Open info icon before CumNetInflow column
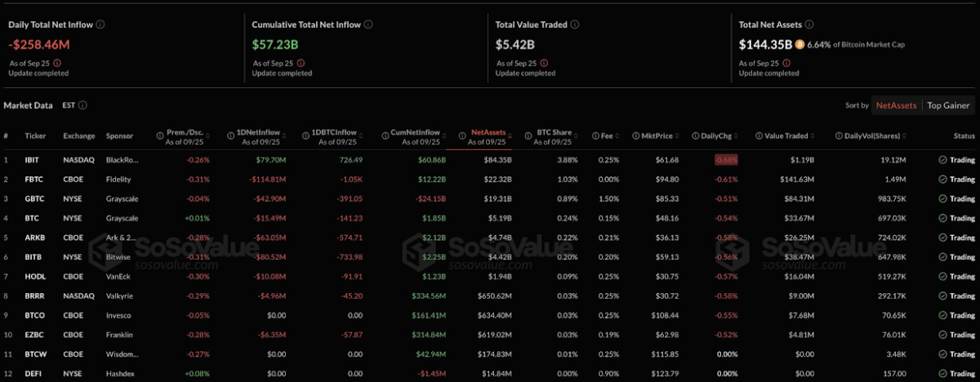Viewport: 980px width, 382px height. pos(386,135)
